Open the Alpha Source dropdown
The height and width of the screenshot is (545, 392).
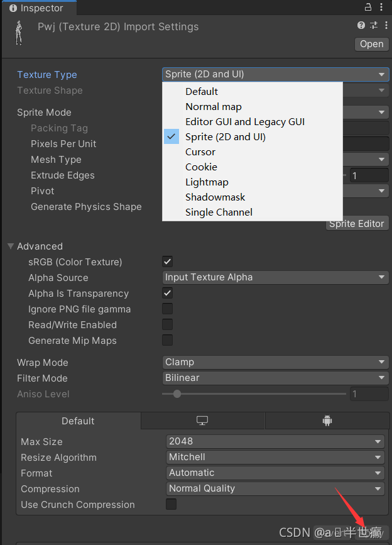275,277
